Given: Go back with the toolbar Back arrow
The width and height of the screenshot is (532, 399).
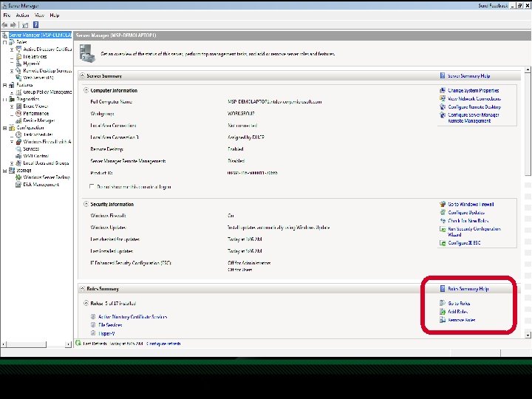Looking at the screenshot, I should pyautogui.click(x=4, y=25).
